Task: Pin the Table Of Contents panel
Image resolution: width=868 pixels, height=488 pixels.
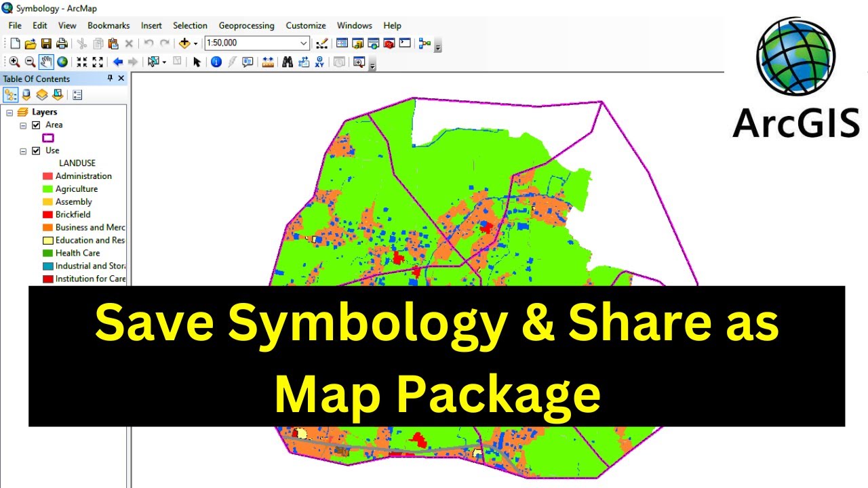Action: [x=110, y=79]
